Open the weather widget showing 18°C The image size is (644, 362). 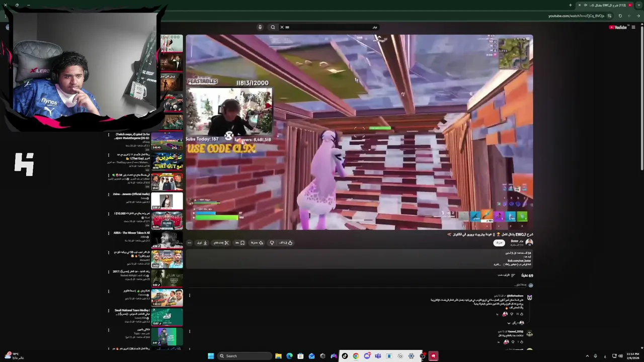point(14,356)
